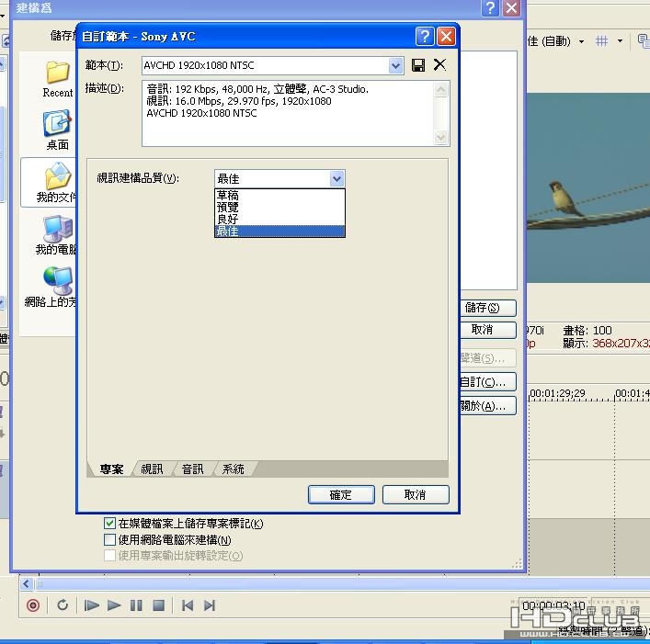This screenshot has width=650, height=644.
Task: Click the help question mark of 自訂範本 dialog
Action: click(425, 37)
